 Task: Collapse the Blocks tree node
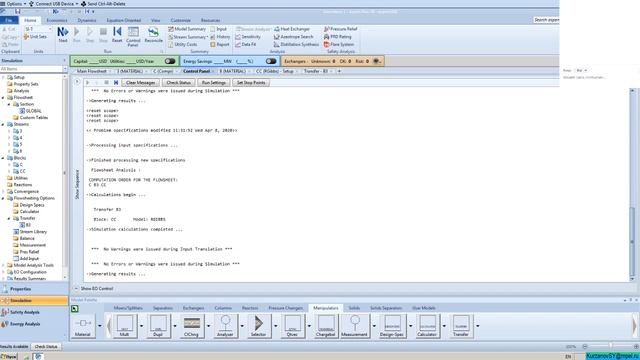click(x=3, y=158)
